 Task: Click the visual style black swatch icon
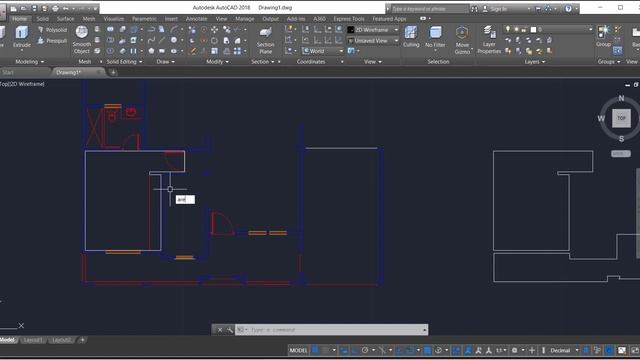pos(351,30)
